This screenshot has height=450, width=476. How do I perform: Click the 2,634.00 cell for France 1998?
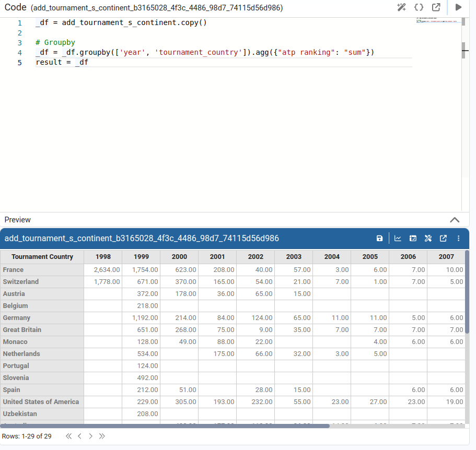(103, 270)
